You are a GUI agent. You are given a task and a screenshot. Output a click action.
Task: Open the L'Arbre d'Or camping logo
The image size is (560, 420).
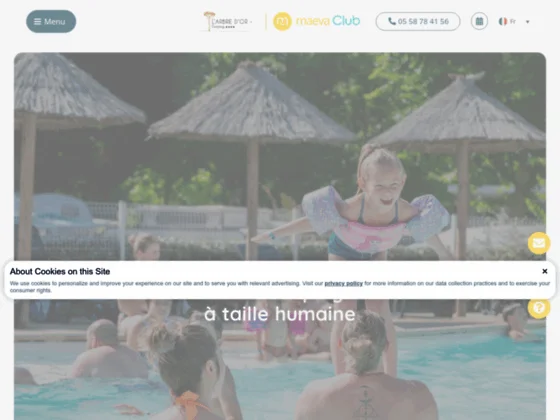[x=228, y=21]
